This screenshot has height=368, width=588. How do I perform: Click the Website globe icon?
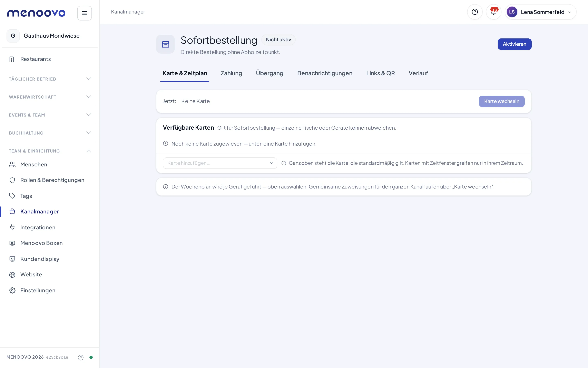pyautogui.click(x=12, y=275)
